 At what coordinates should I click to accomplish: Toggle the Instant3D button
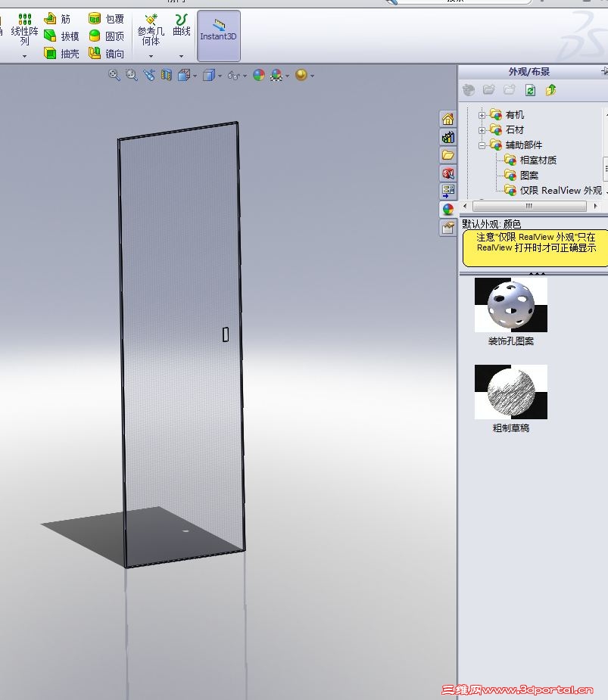[219, 36]
